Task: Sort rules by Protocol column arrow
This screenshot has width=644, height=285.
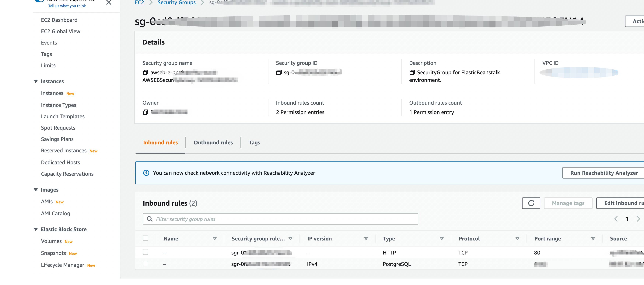Action: tap(517, 239)
